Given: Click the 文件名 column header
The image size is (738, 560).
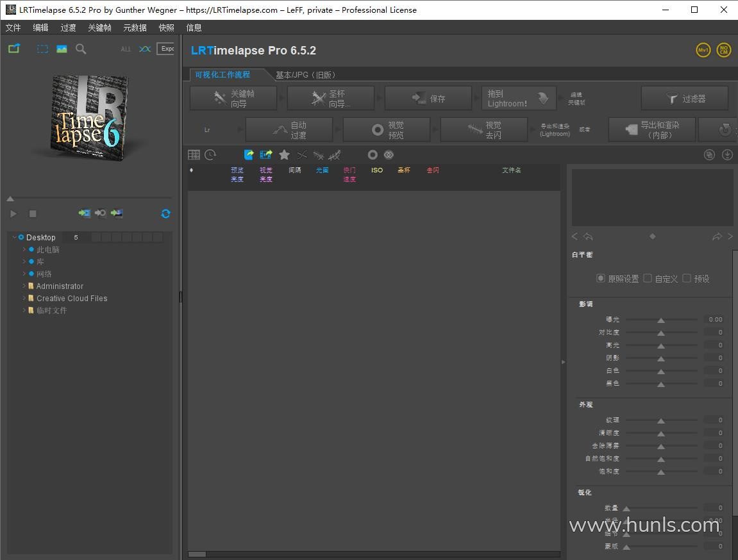Looking at the screenshot, I should [512, 170].
